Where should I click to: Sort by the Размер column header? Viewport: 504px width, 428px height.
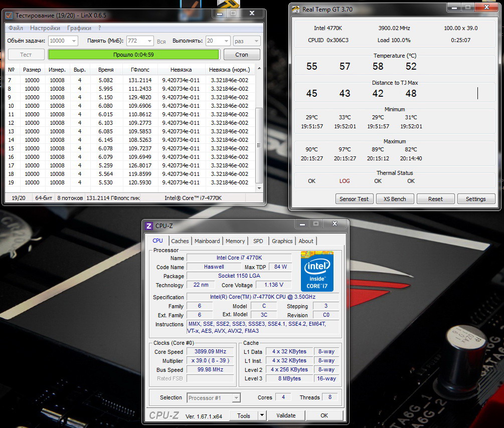[x=32, y=70]
